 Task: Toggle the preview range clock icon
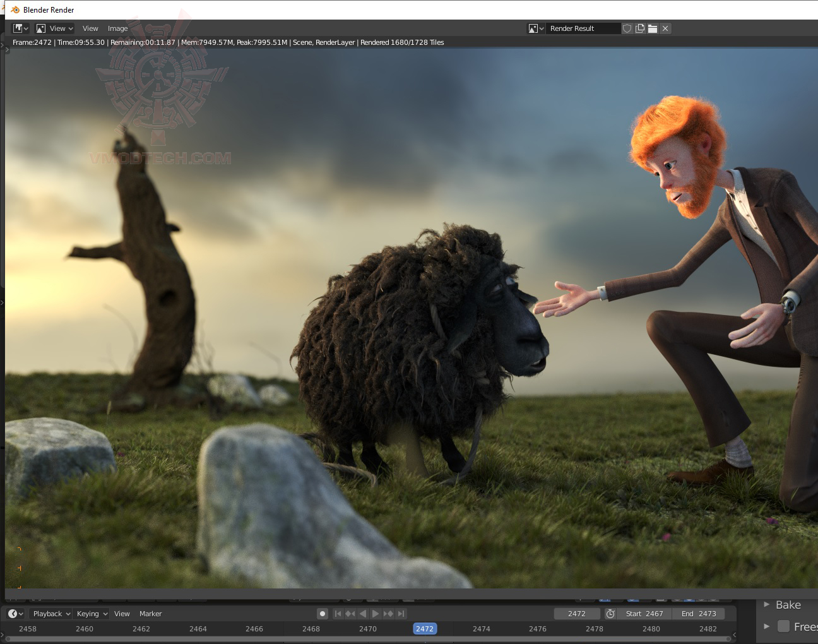pyautogui.click(x=610, y=614)
